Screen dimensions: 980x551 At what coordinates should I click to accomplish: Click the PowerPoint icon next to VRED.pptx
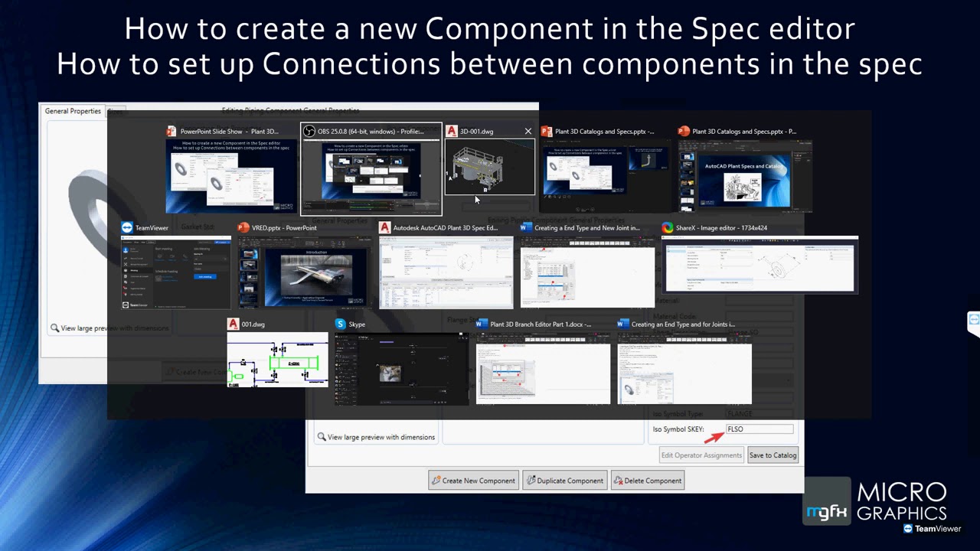[x=243, y=228]
